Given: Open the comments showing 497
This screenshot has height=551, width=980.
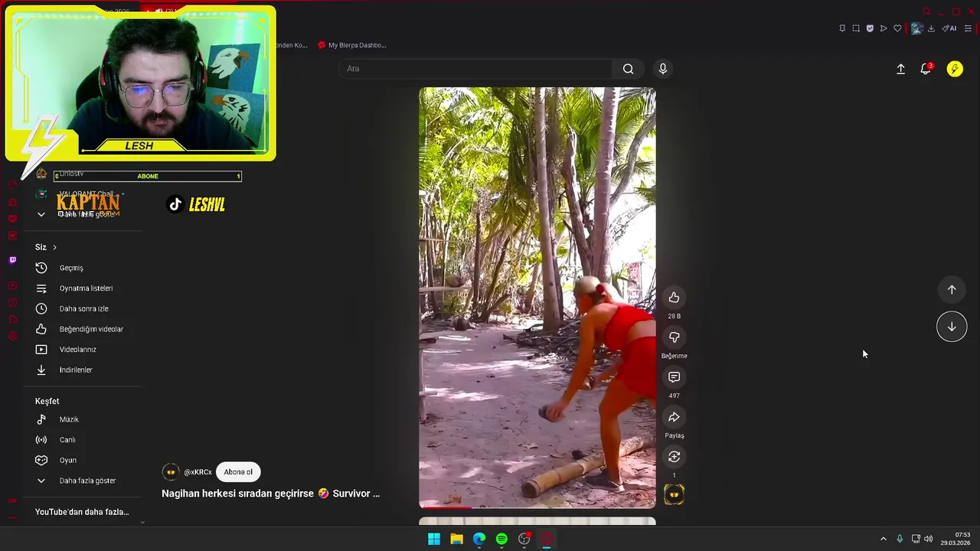Looking at the screenshot, I should tap(674, 377).
